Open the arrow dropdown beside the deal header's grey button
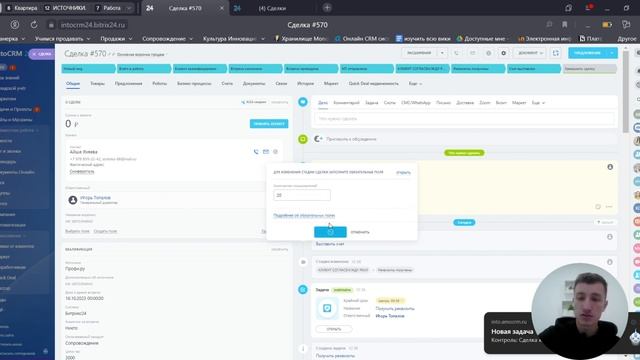Viewport: 640px width, 360px height. pyautogui.click(x=442, y=53)
